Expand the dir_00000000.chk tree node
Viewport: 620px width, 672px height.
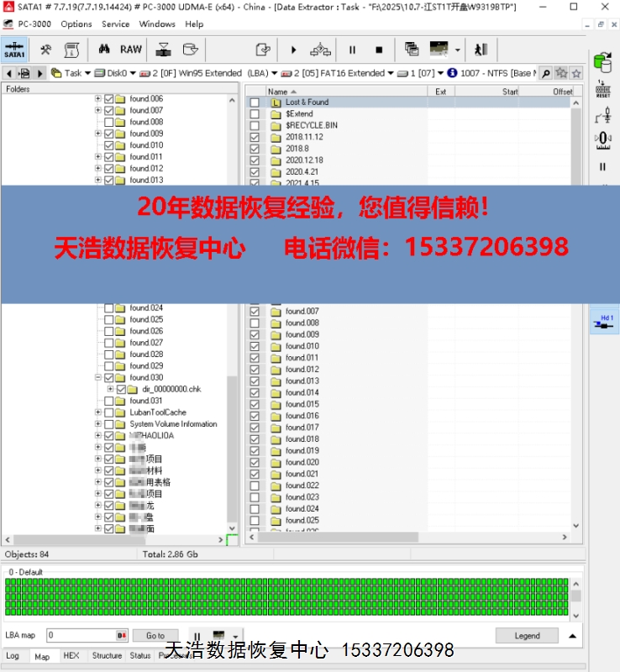tap(109, 390)
